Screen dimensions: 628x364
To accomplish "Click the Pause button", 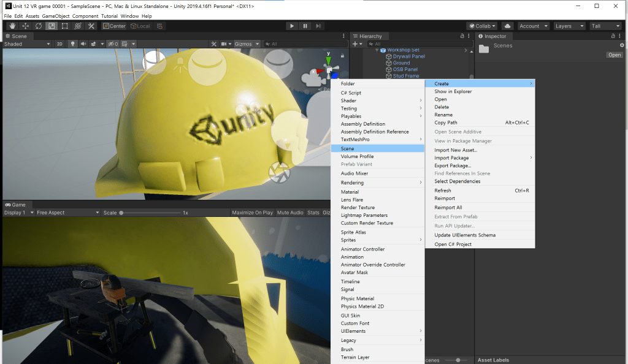I will point(305,26).
